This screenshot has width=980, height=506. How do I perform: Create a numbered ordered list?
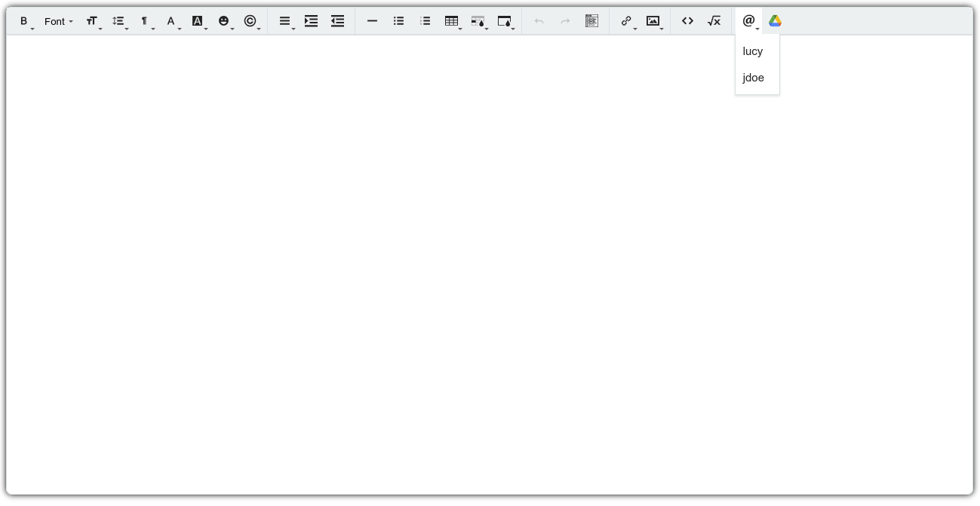425,21
